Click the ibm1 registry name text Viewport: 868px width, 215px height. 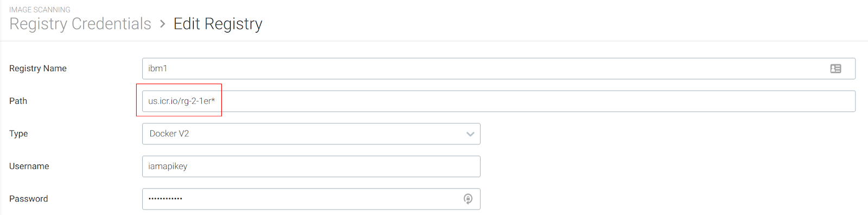pos(158,68)
